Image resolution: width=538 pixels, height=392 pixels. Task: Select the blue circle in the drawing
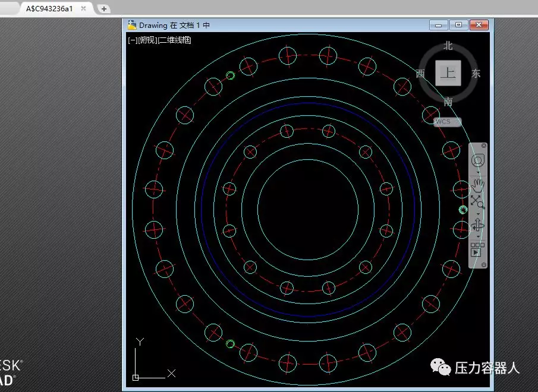(202, 210)
